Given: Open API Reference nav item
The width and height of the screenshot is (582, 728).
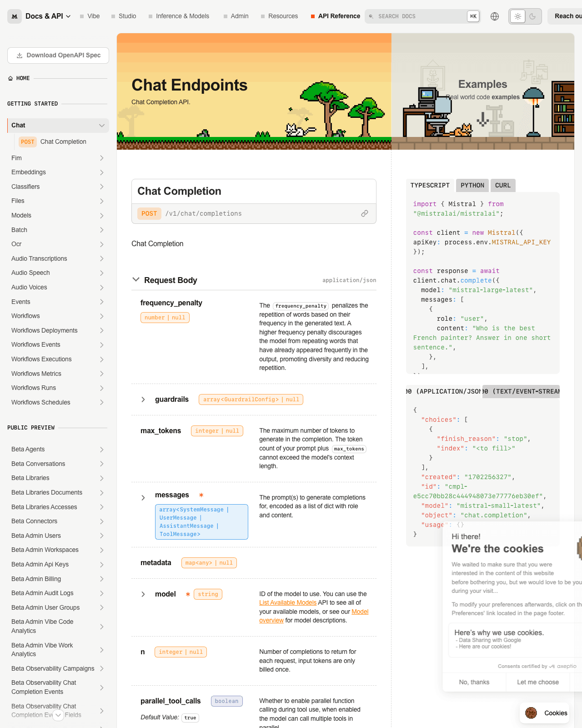Looking at the screenshot, I should point(336,16).
